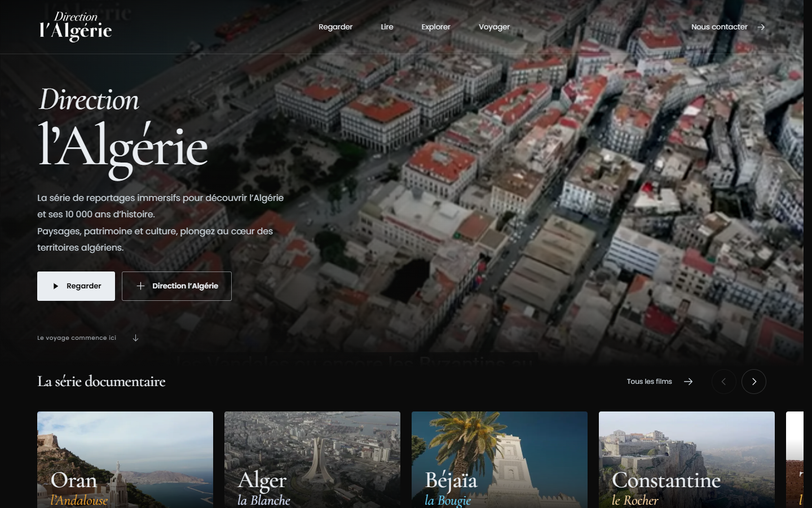
Task: Go to the previous films carousel slide
Action: point(724,382)
